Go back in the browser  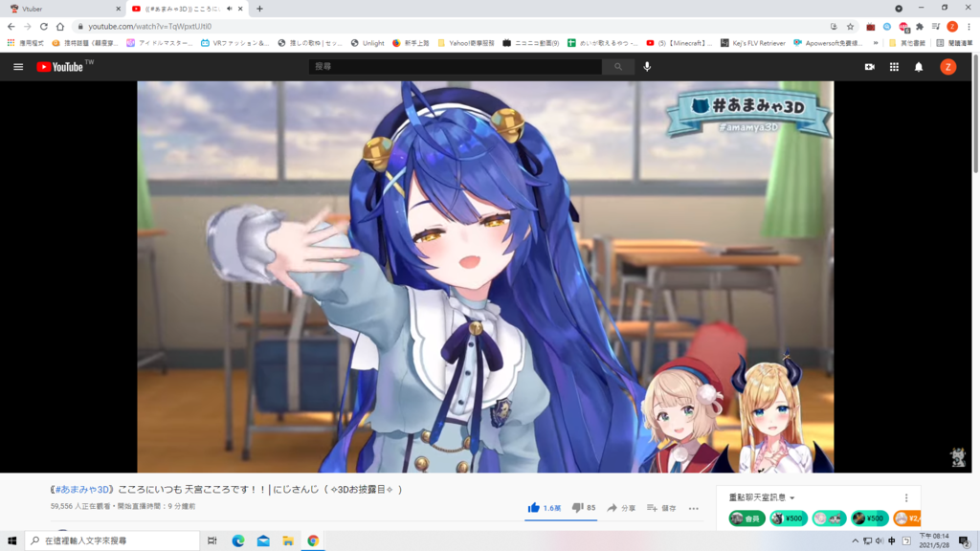[x=11, y=26]
